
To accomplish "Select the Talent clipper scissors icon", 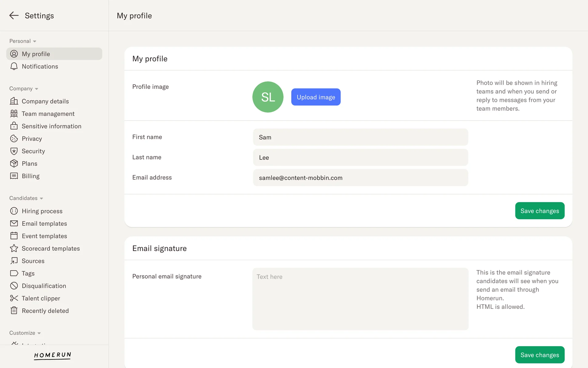I will (x=14, y=298).
